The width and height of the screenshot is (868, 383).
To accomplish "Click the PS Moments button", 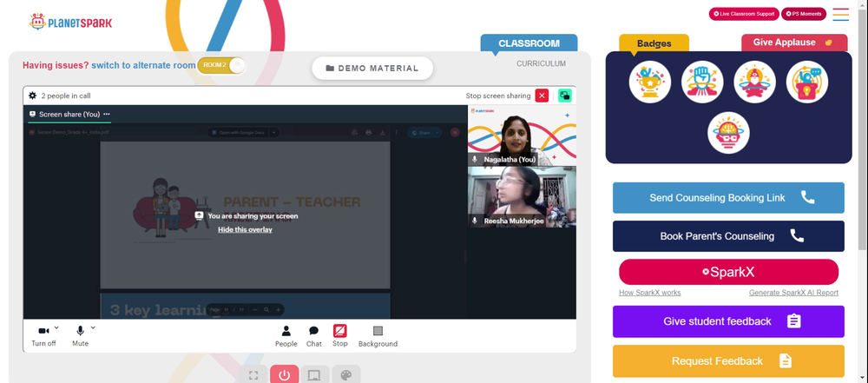I will point(803,14).
